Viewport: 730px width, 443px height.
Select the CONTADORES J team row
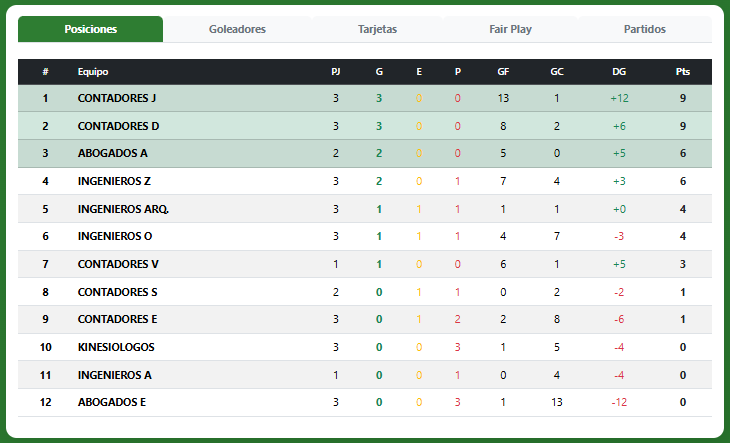365,98
